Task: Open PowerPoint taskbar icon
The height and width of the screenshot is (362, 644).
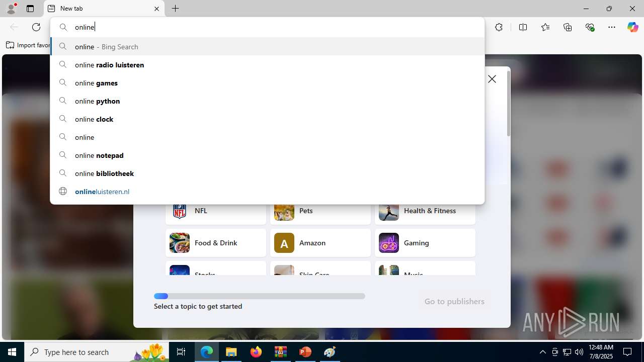Action: (x=305, y=352)
